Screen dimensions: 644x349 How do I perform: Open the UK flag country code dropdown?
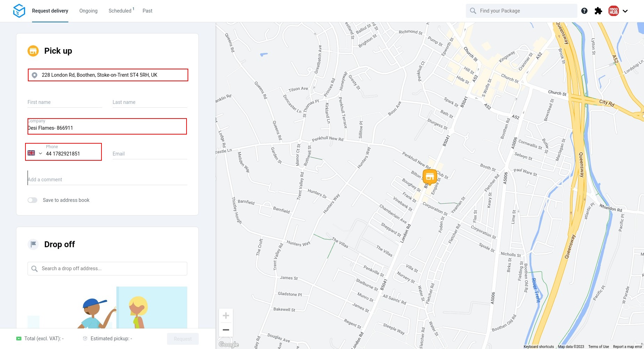[35, 153]
